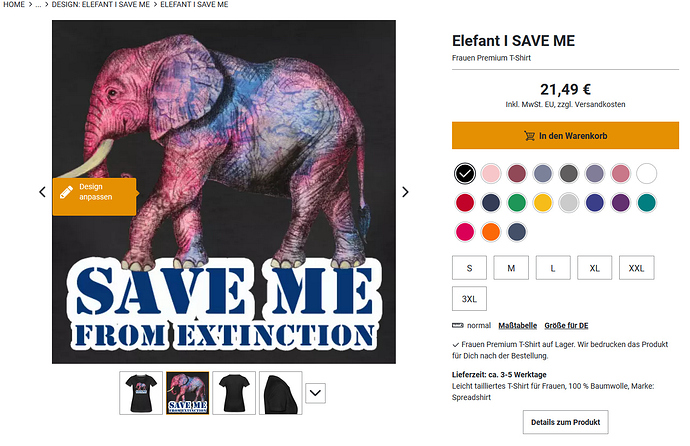Select the elephant design close-up thumbnail
Screen dimensions: 690x446
[x=187, y=393]
